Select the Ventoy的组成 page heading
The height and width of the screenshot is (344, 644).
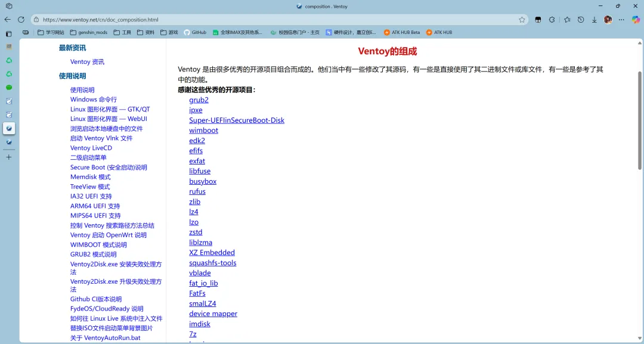click(x=388, y=51)
